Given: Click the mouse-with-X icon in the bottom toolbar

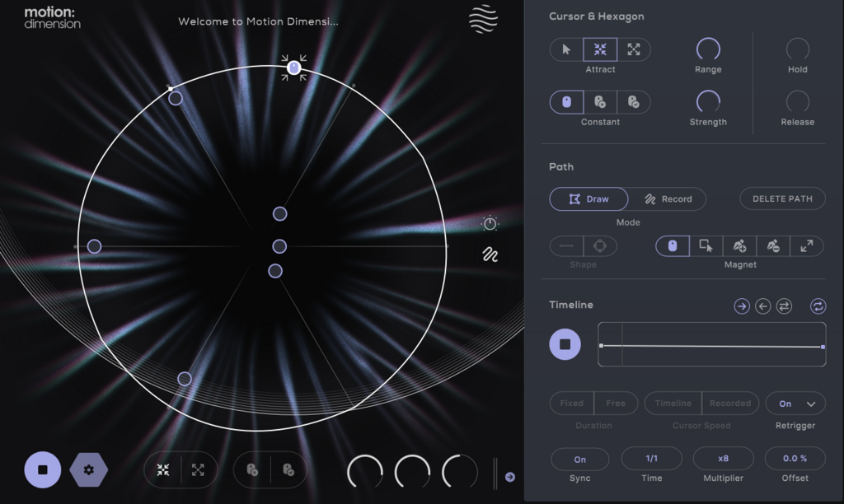Looking at the screenshot, I should click(252, 470).
